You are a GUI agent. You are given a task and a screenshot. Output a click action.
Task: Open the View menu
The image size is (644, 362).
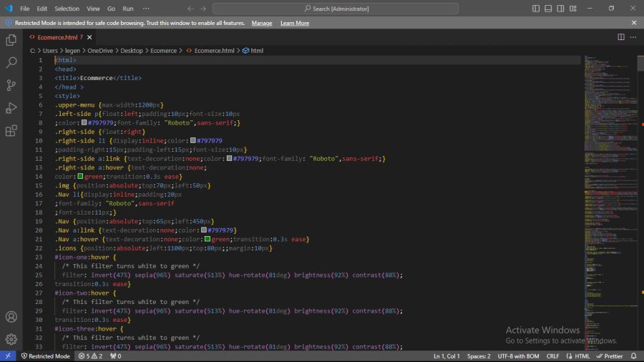tap(93, 8)
